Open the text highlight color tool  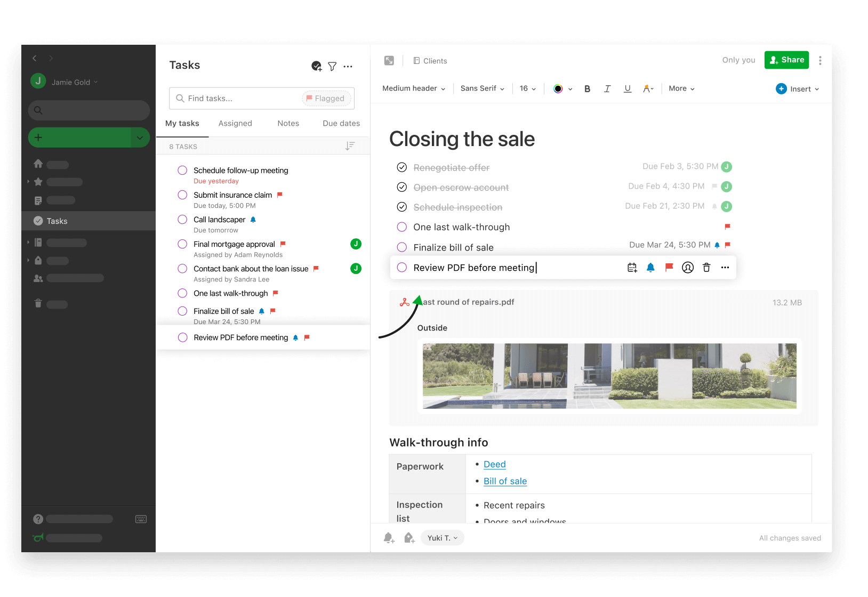[648, 89]
